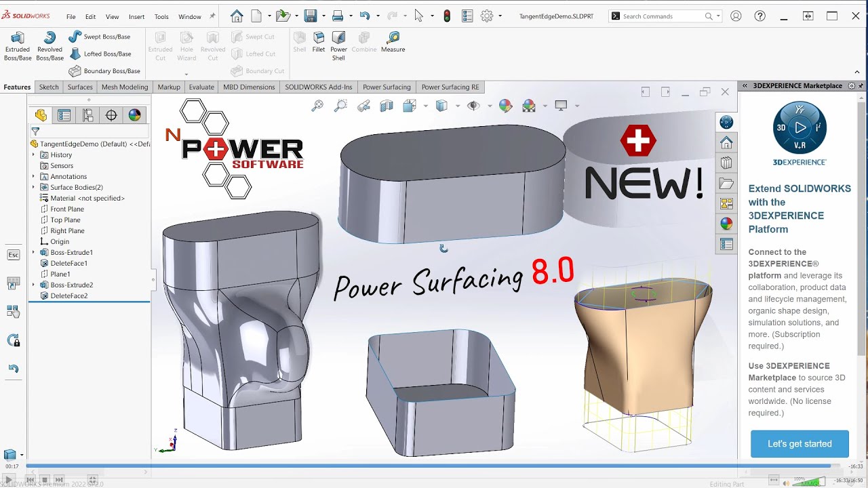This screenshot has width=868, height=488.
Task: Select the Extruded Boss/Base tool
Action: tap(18, 46)
